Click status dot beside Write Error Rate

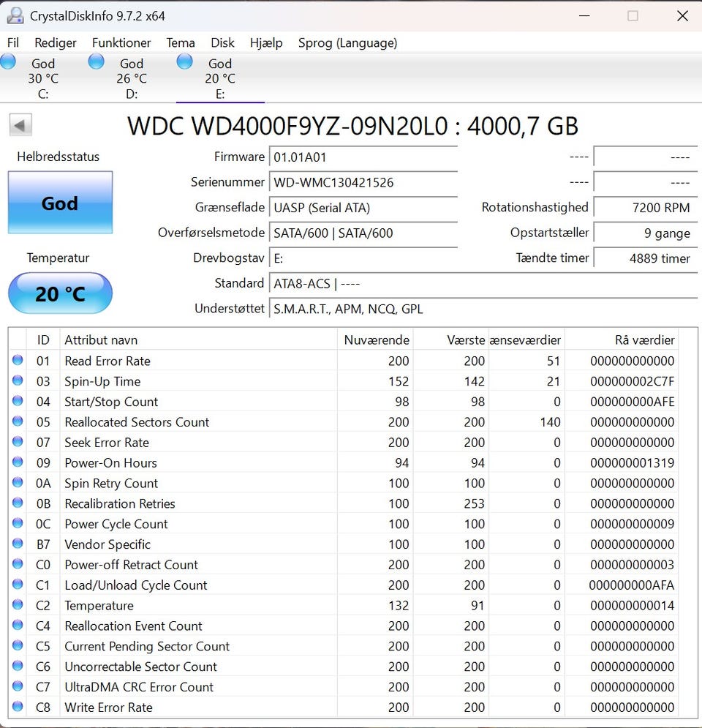click(x=18, y=708)
